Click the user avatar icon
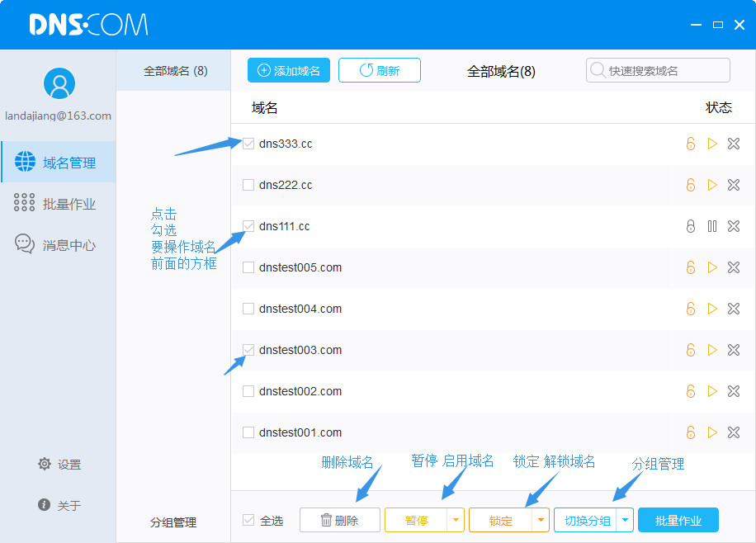This screenshot has height=543, width=756. (59, 83)
